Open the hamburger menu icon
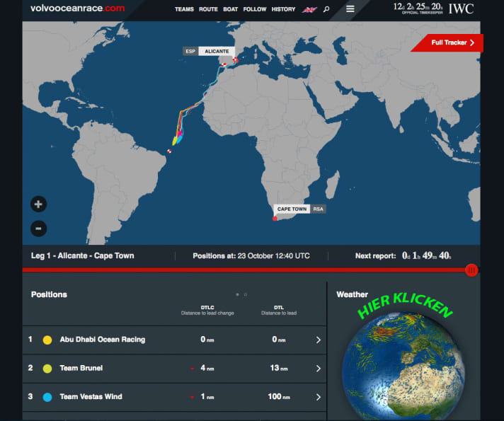This screenshot has width=504, height=421. pyautogui.click(x=350, y=9)
